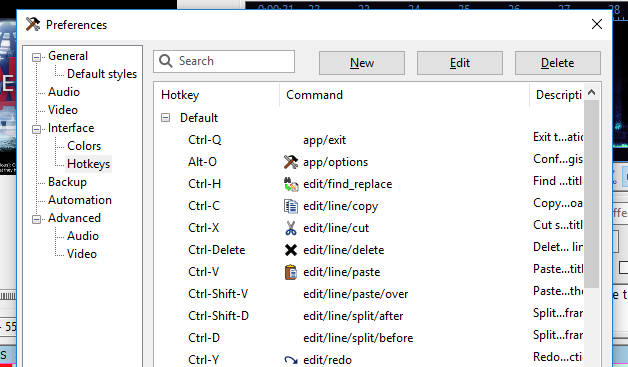
Task: Open the top-level Audio preferences page
Action: (64, 92)
